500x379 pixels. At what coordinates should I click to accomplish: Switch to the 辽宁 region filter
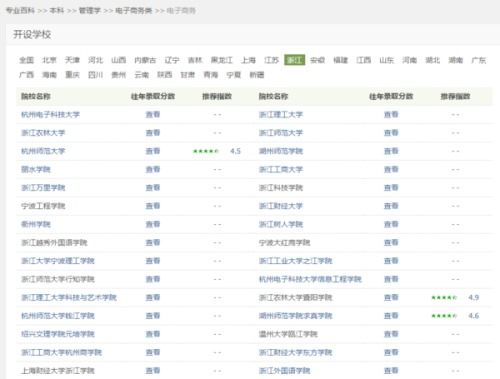pos(172,60)
